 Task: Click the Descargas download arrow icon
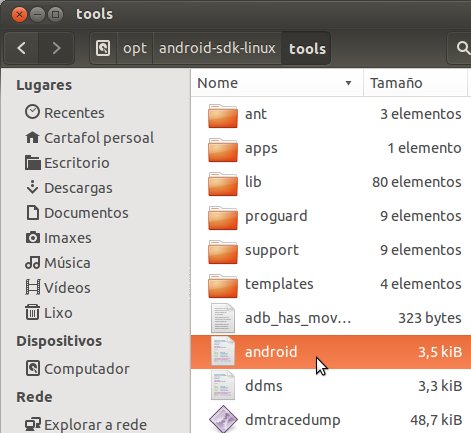tap(32, 187)
